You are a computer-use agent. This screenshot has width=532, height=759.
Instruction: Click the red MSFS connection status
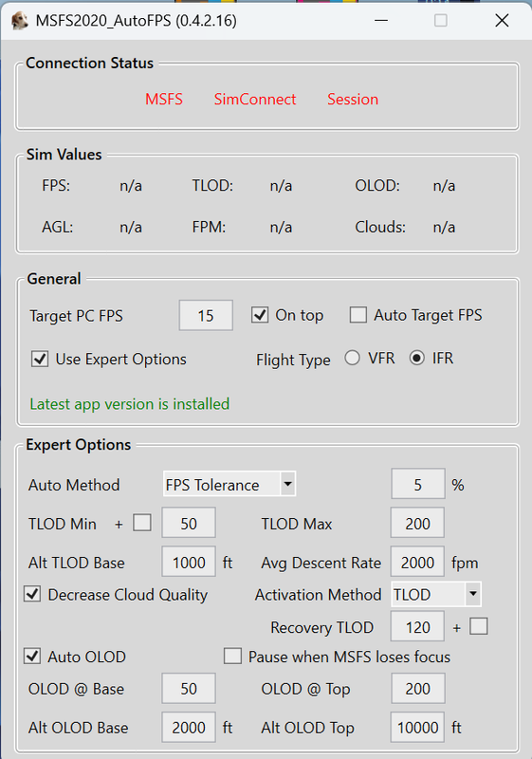[x=164, y=100]
